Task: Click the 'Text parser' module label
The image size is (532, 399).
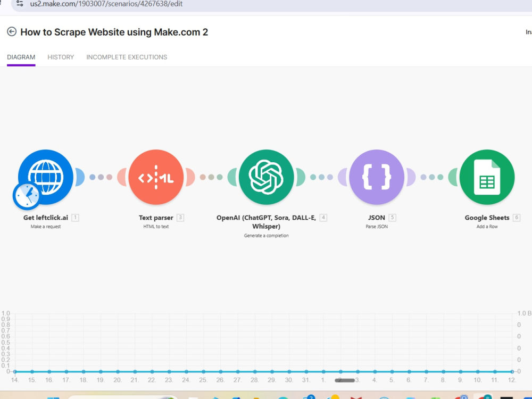Action: pyautogui.click(x=156, y=218)
